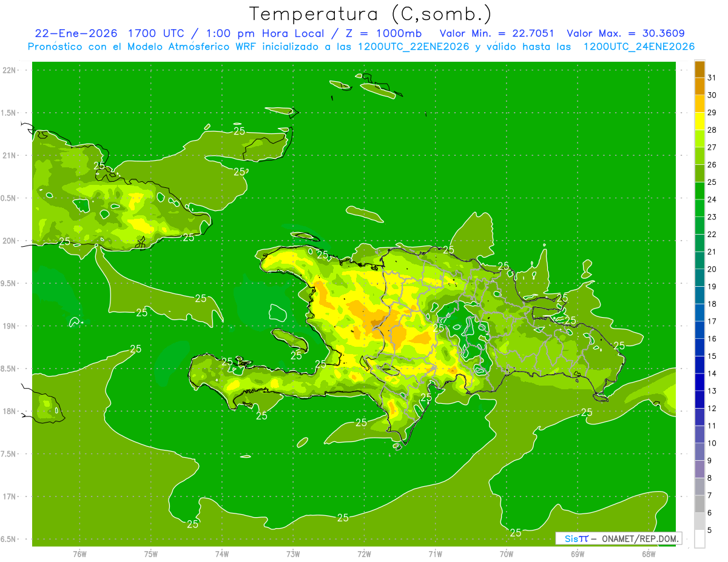Click the "72W" longitude axis label
Image resolution: width=728 pixels, height=562 pixels.
[x=364, y=554]
